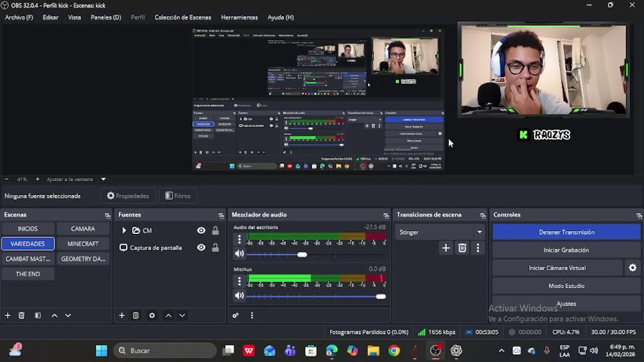The width and height of the screenshot is (644, 362).
Task: Open the Herramientas menu
Action: (239, 17)
